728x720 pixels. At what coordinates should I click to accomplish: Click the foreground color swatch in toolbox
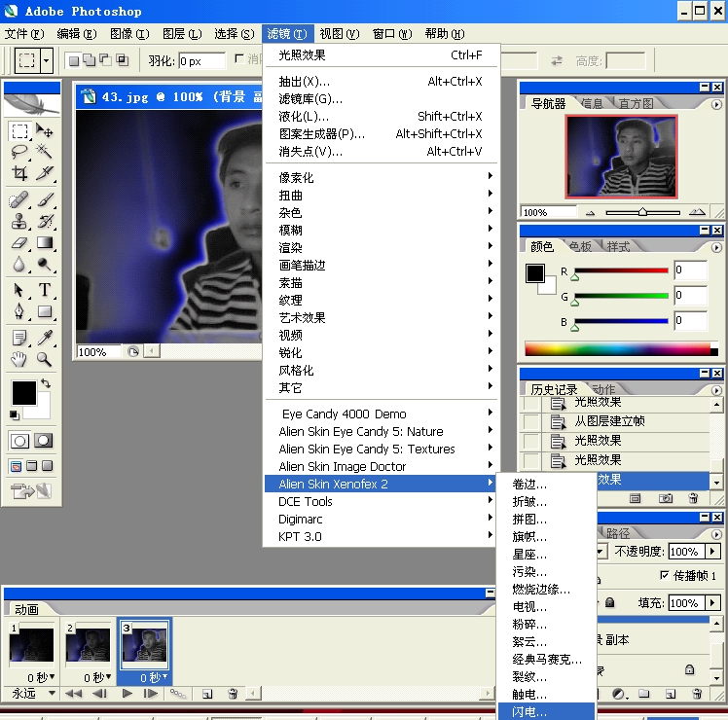(23, 393)
